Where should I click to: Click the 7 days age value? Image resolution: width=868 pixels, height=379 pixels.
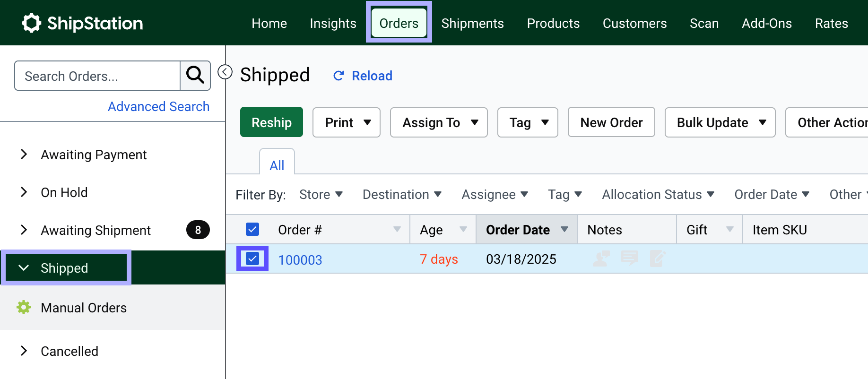tap(439, 259)
